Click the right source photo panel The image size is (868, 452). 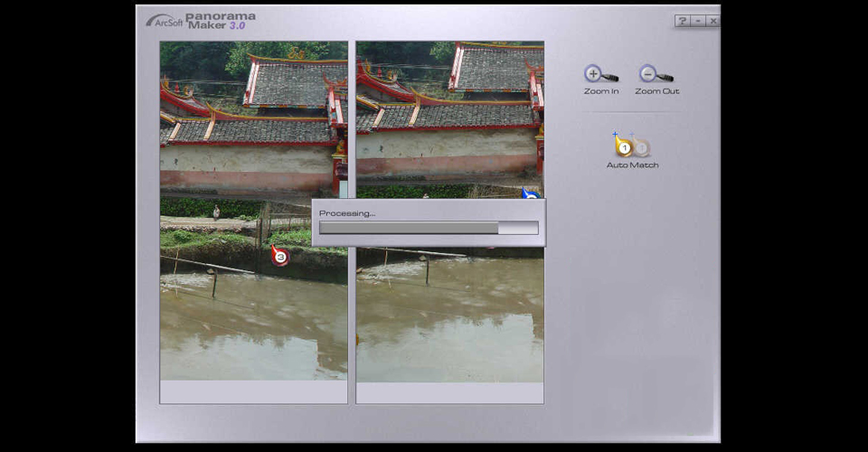449,222
